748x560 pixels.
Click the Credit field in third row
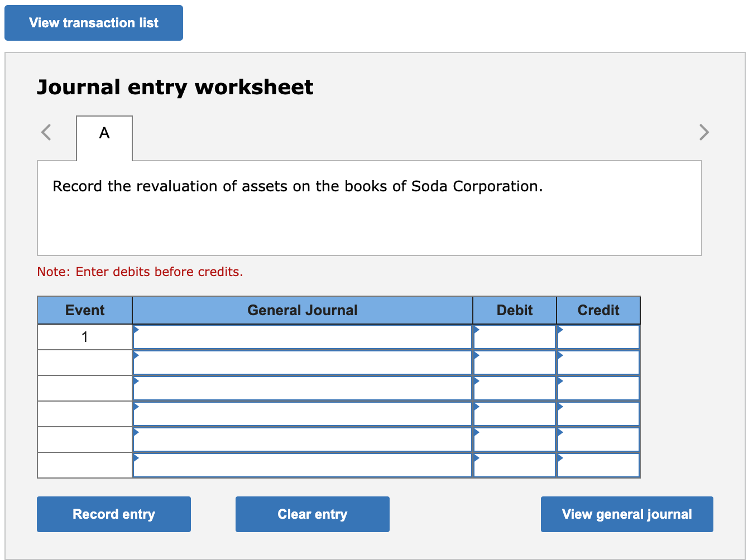tap(598, 388)
